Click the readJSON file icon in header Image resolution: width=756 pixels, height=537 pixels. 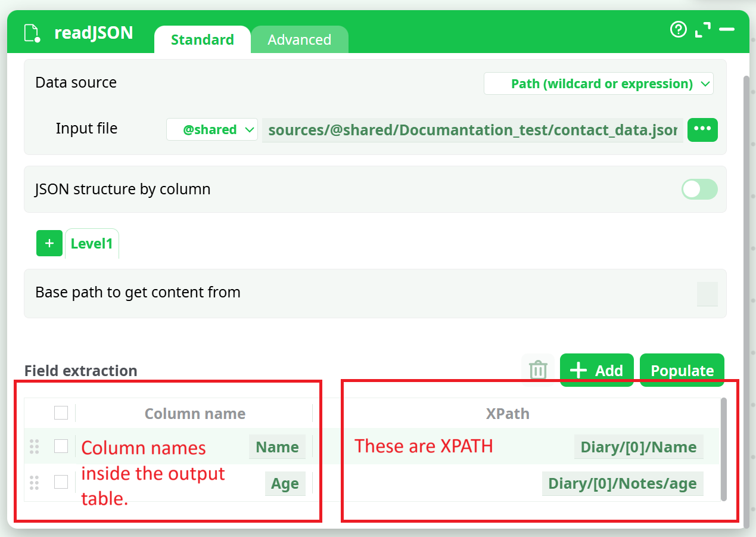[32, 33]
